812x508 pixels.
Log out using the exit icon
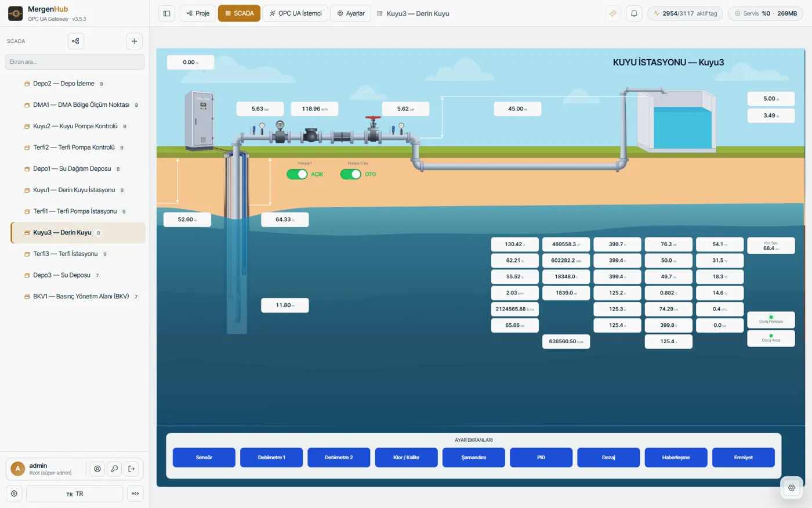tap(132, 469)
